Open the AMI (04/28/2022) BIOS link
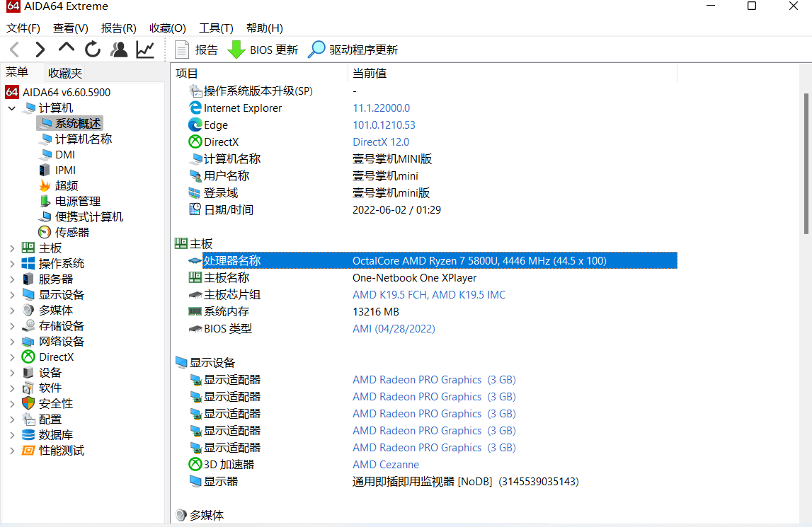 [394, 329]
